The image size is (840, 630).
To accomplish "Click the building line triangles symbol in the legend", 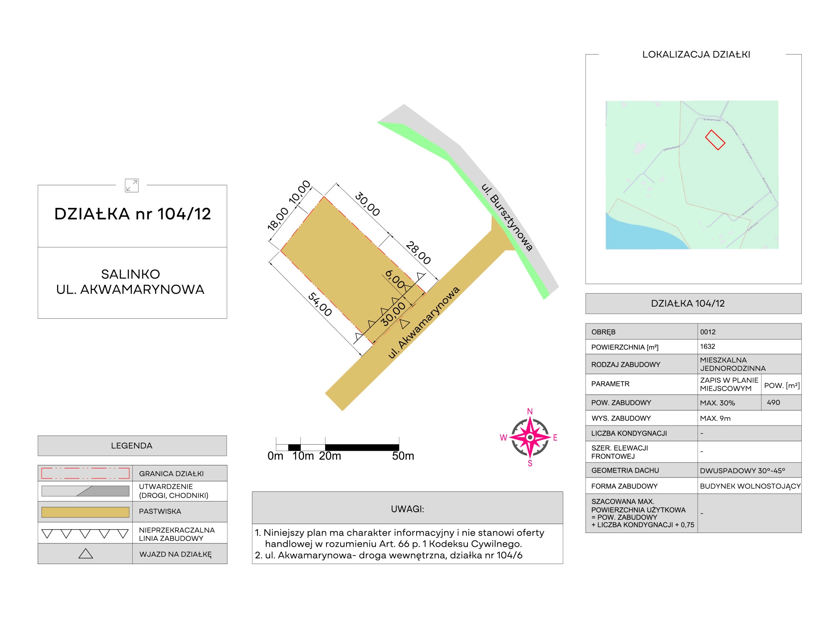I will pyautogui.click(x=85, y=534).
